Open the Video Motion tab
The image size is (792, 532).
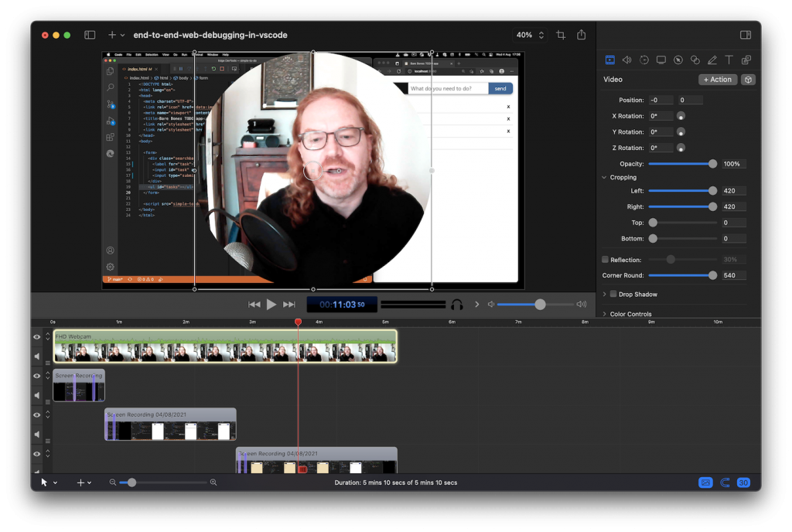[x=644, y=60]
